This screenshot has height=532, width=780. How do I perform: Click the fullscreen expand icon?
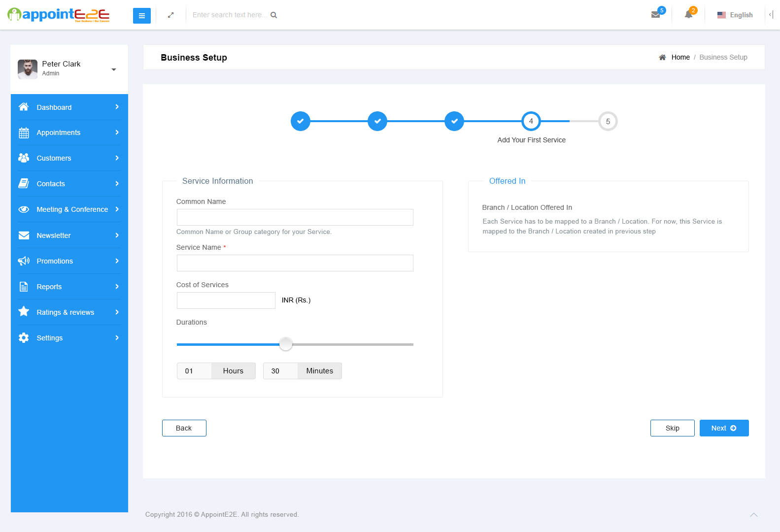(171, 15)
